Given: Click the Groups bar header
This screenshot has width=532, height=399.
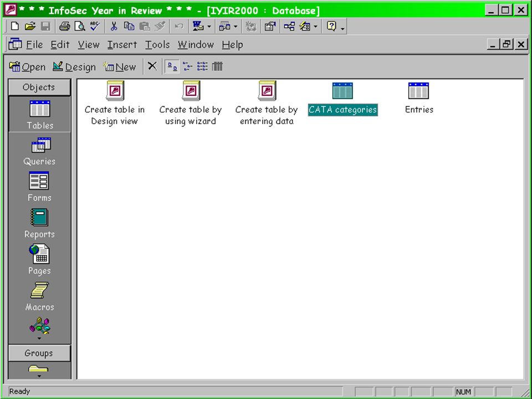Looking at the screenshot, I should 39,353.
